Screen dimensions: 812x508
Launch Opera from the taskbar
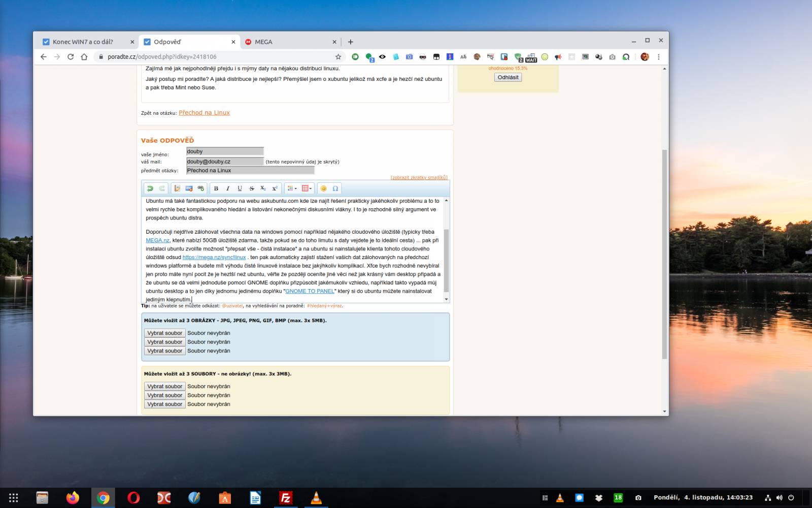133,498
